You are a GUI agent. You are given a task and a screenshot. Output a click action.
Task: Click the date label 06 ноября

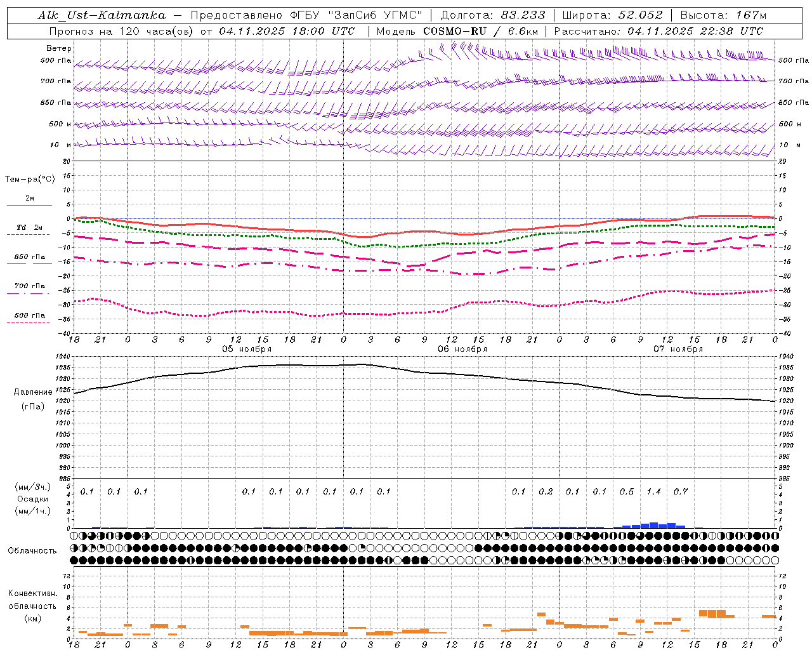(462, 349)
